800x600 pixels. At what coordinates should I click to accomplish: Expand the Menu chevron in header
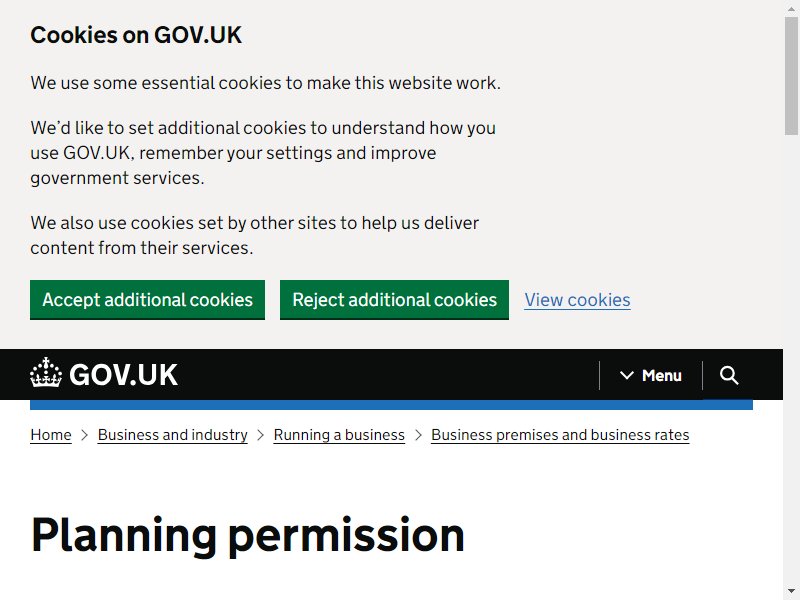coord(627,376)
